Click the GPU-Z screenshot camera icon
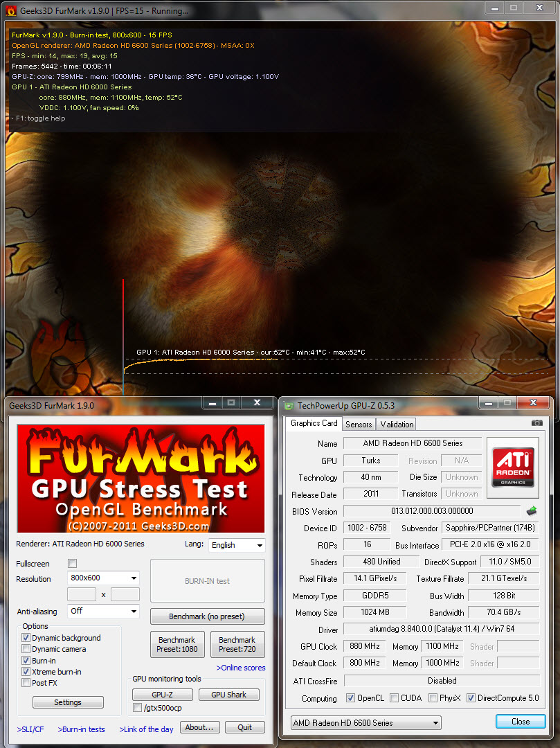This screenshot has height=748, width=560. coord(536,423)
